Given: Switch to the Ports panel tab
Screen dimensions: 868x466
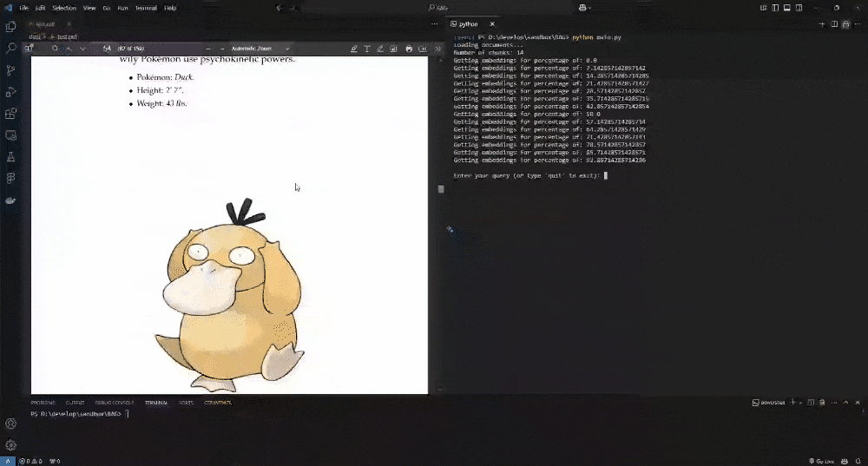Looking at the screenshot, I should (x=186, y=403).
